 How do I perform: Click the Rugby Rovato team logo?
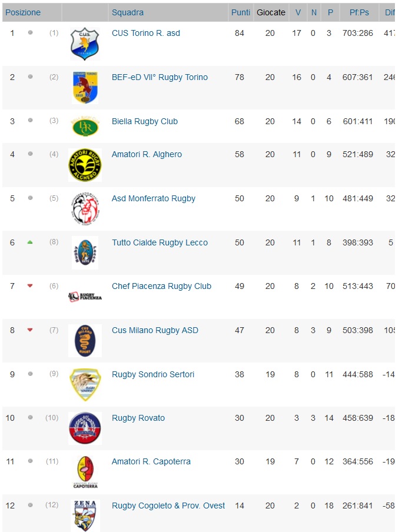point(85,428)
